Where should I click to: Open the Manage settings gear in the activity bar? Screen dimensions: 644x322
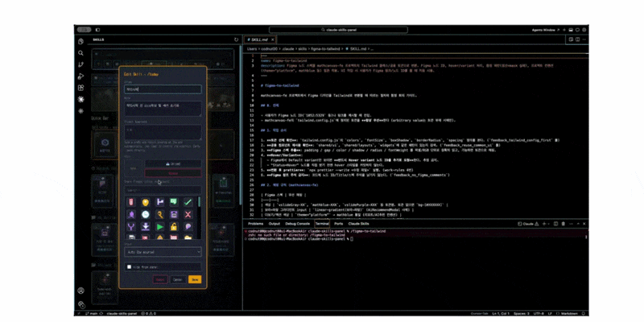tap(81, 304)
